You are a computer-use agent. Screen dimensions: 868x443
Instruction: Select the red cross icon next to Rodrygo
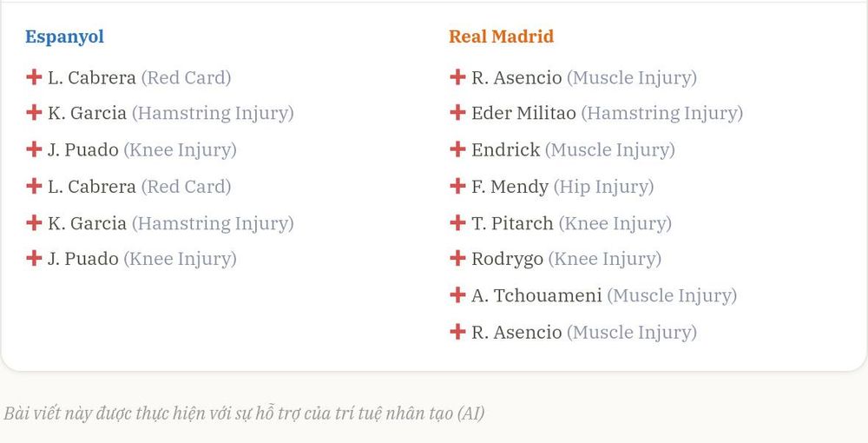[x=457, y=258]
